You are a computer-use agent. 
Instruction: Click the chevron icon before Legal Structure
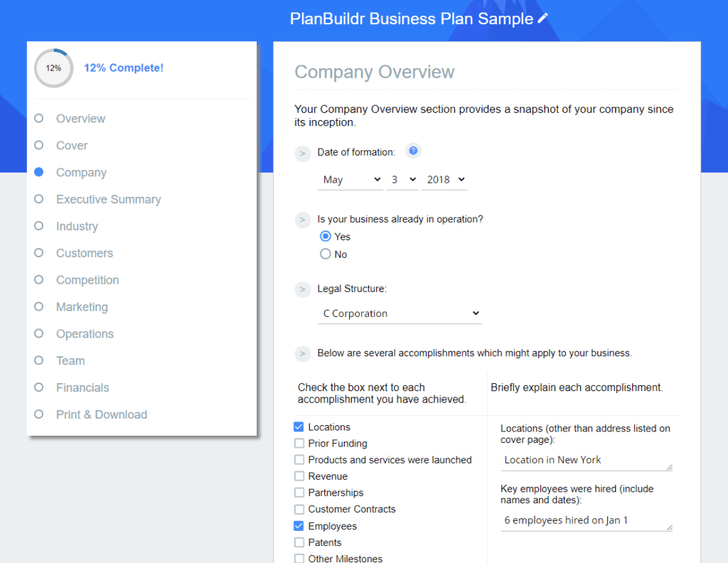(x=302, y=289)
